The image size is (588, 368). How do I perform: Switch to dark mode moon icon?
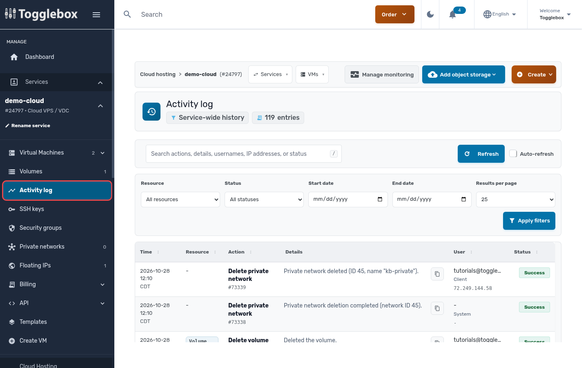click(430, 14)
